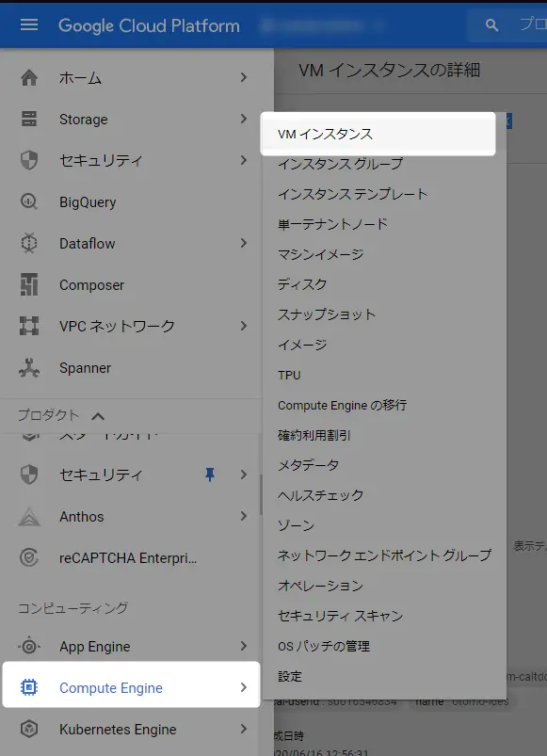The height and width of the screenshot is (756, 547).
Task: Click the Compute Engine chip icon
Action: [29, 687]
